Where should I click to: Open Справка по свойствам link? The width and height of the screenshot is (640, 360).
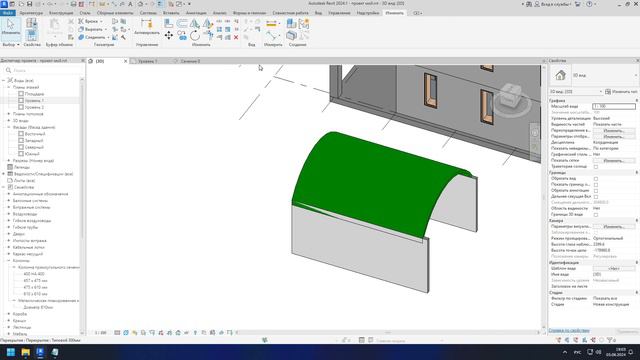point(569,331)
